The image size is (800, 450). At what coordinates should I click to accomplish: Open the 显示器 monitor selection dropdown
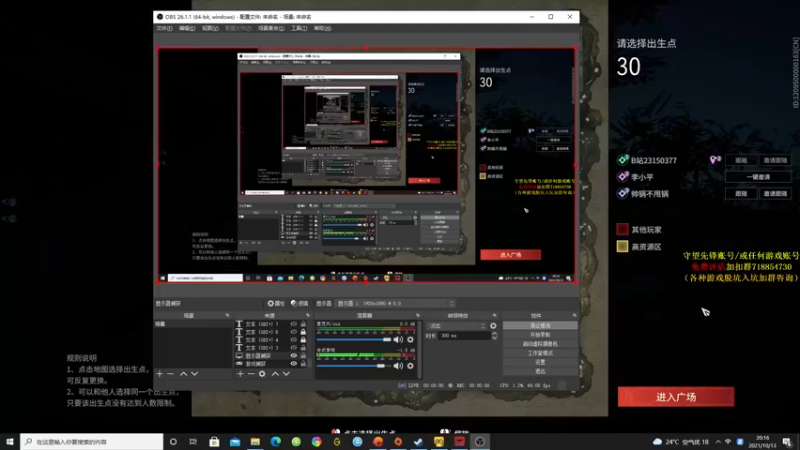pyautogui.click(x=395, y=303)
